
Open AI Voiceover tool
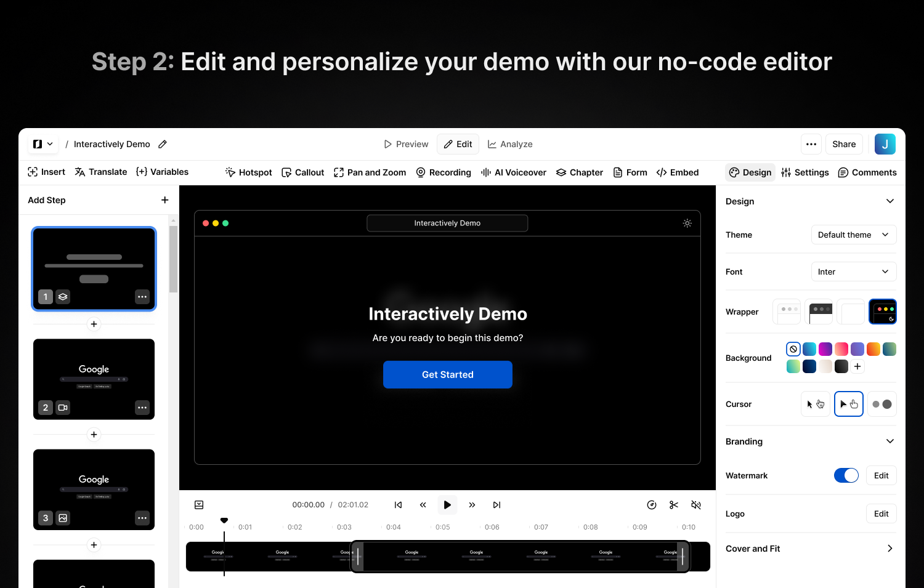click(x=514, y=172)
